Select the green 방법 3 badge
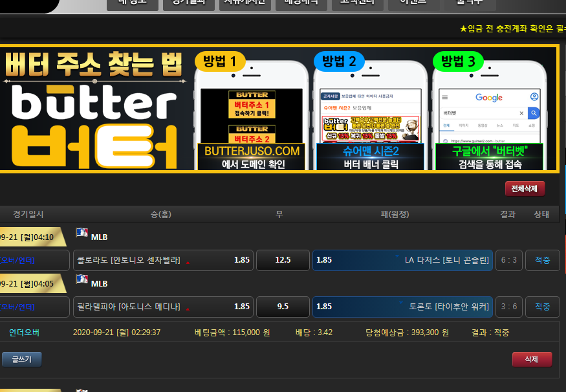 click(x=458, y=61)
